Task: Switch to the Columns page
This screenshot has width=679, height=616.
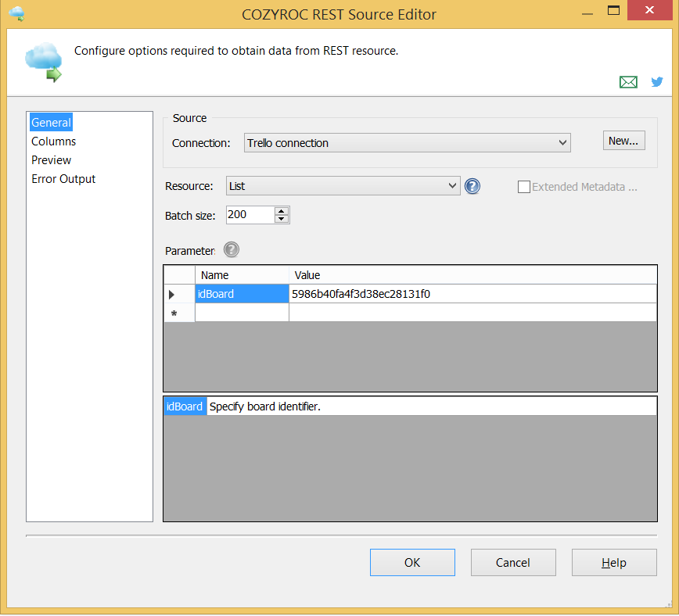Action: click(x=53, y=141)
